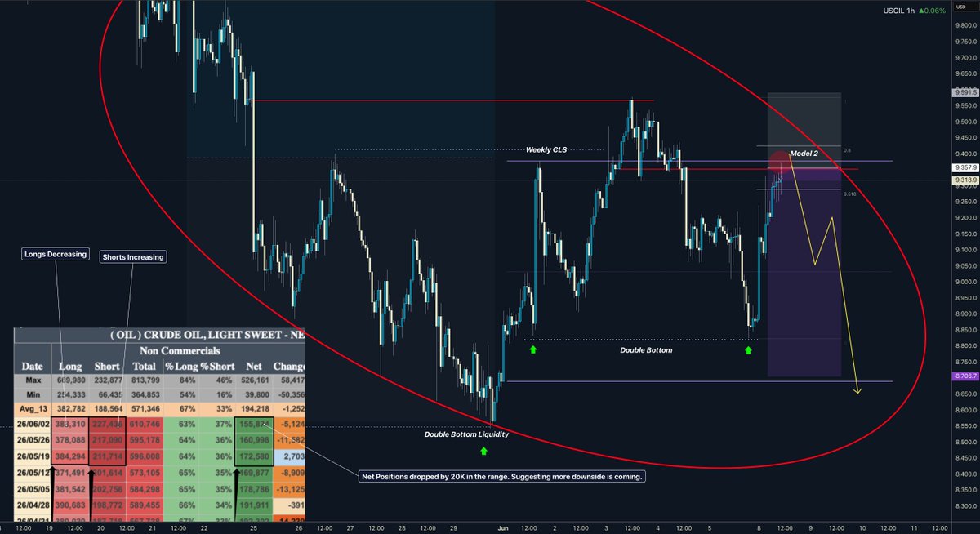Screen dimensions: 980x534
Task: Select the 'Net Positions dropped by 20K' callout
Action: tap(502, 475)
